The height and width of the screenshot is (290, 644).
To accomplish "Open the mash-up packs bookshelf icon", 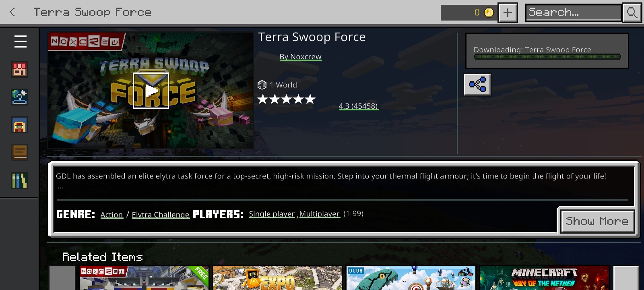I will pos(19,180).
